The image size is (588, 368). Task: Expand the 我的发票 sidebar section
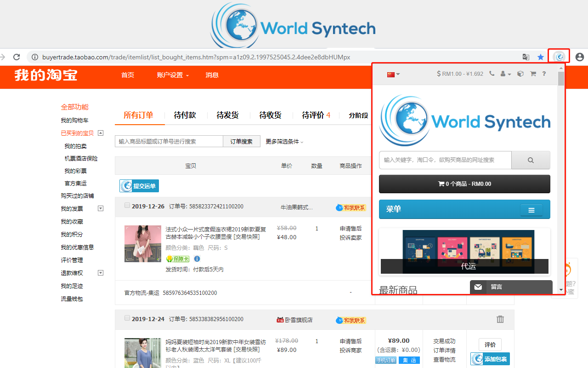pos(101,208)
